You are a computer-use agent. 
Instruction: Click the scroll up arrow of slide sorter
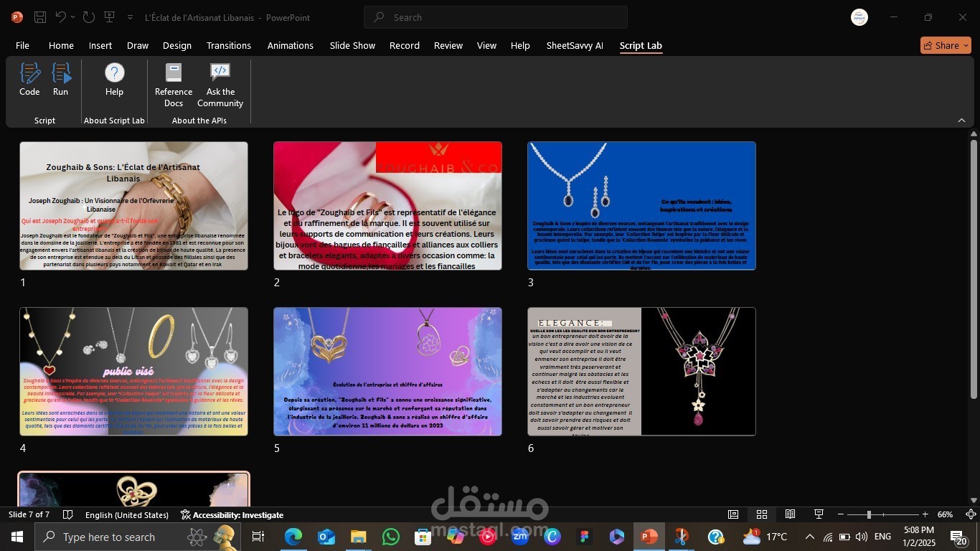click(974, 133)
